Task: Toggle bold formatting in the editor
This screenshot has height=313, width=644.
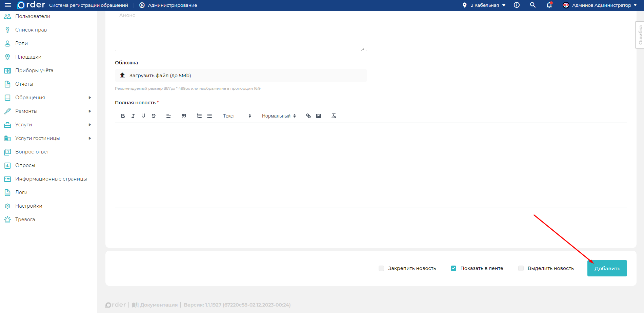Action: point(123,116)
